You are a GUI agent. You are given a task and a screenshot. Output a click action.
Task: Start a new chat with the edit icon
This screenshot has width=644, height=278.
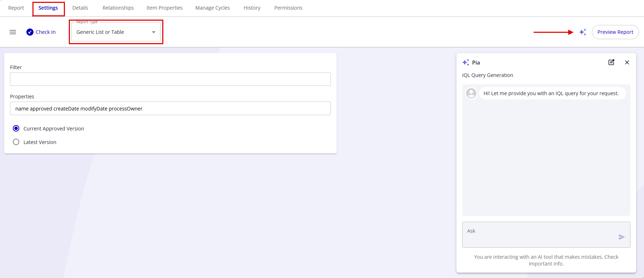(611, 62)
